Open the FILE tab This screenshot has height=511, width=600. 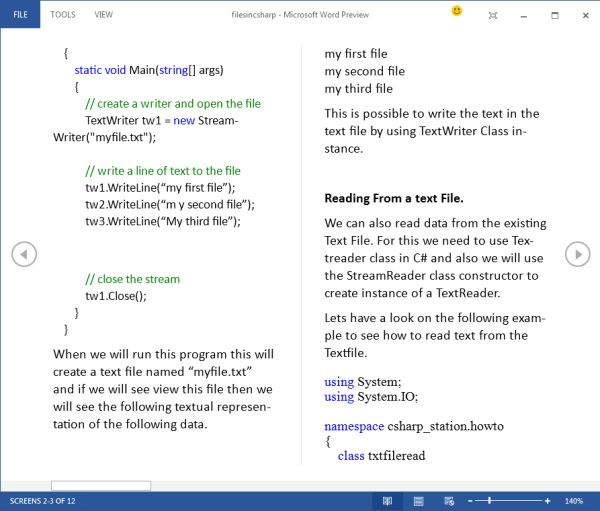(x=20, y=15)
